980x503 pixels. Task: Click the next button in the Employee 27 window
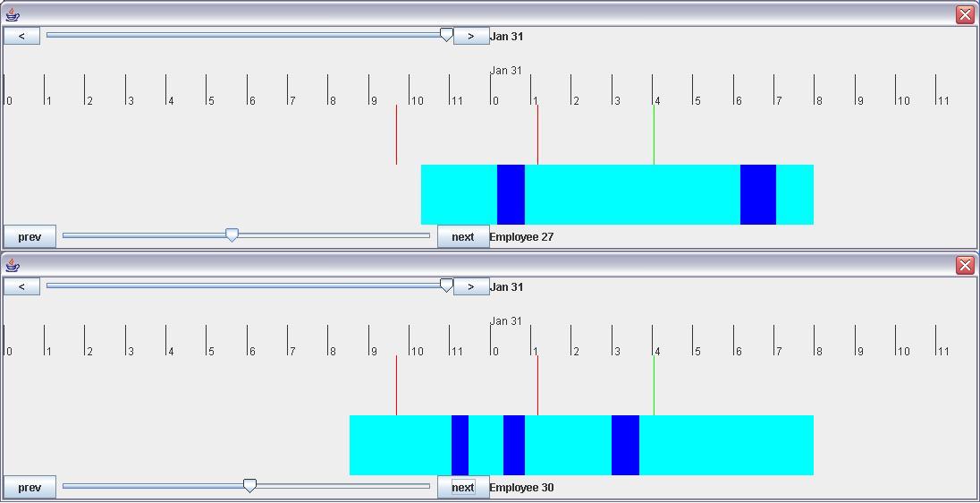pos(462,236)
